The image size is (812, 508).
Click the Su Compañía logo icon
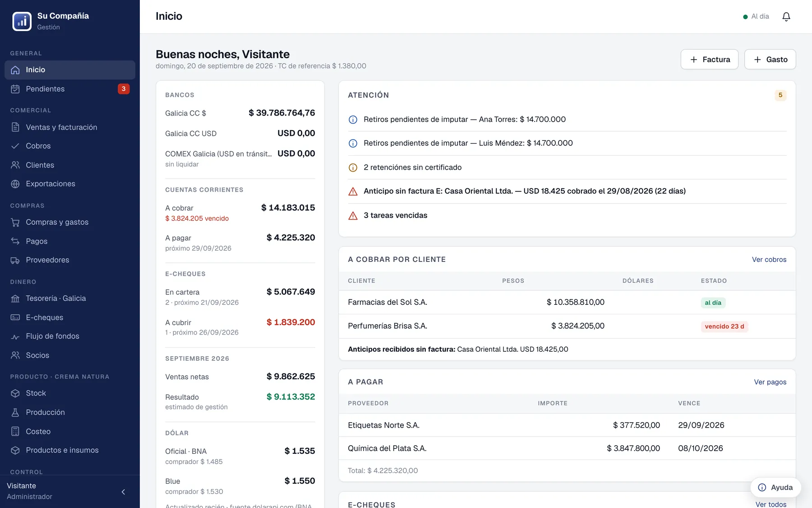tap(22, 21)
